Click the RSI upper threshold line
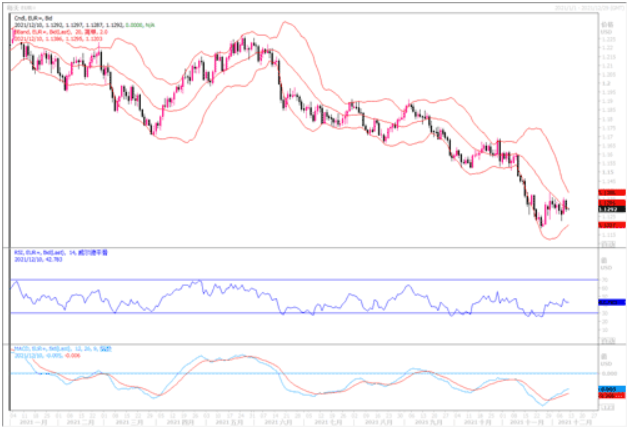 [300, 279]
